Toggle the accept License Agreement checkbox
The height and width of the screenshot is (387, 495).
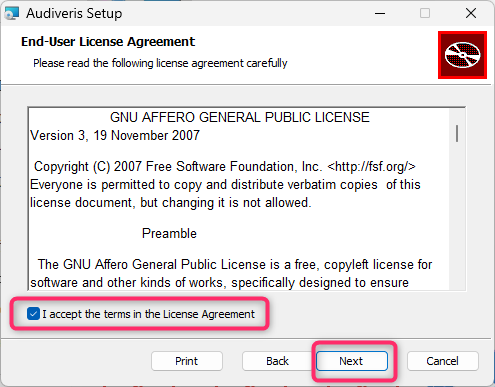pyautogui.click(x=33, y=314)
